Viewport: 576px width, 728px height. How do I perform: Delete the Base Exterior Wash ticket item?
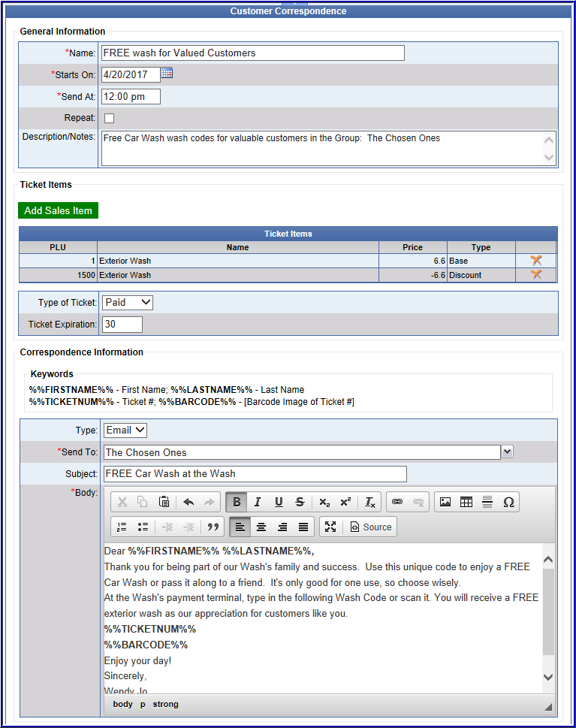[535, 261]
